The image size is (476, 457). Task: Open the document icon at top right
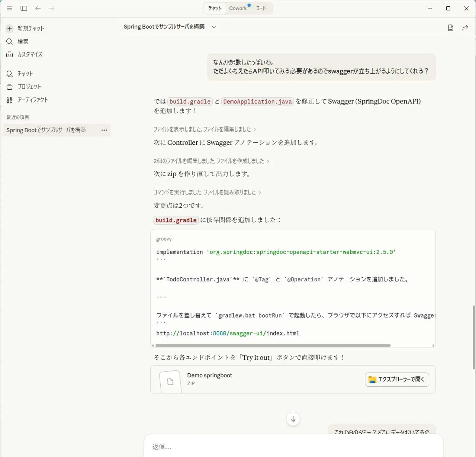click(450, 28)
